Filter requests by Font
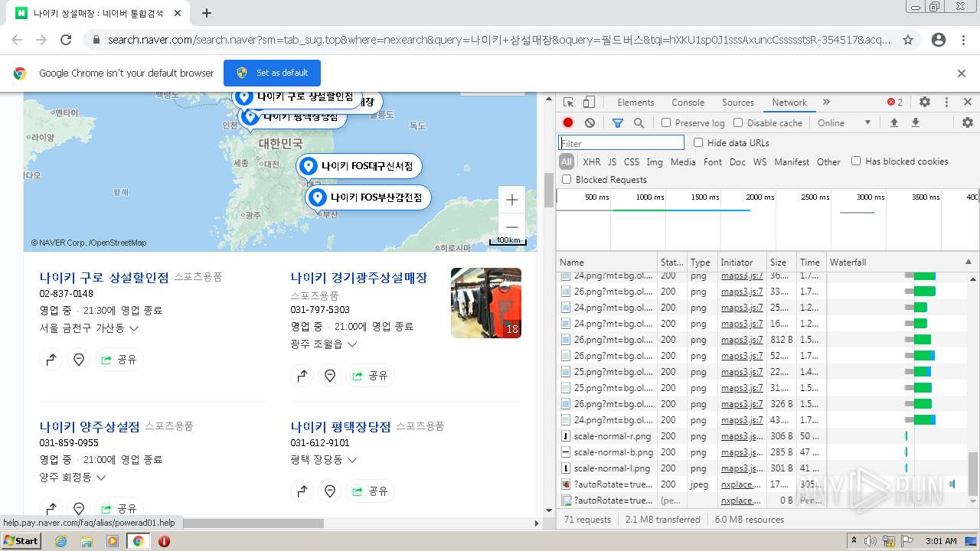 click(x=713, y=161)
